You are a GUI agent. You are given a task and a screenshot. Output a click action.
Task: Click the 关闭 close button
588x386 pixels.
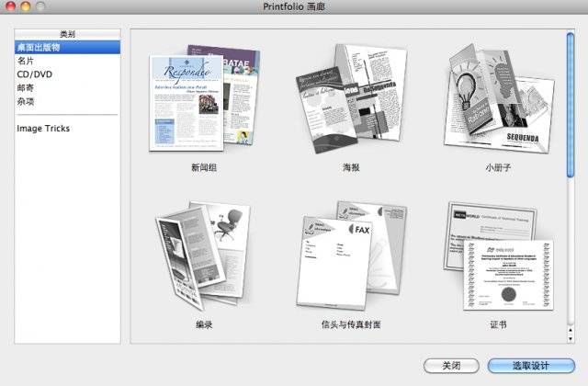pos(451,365)
